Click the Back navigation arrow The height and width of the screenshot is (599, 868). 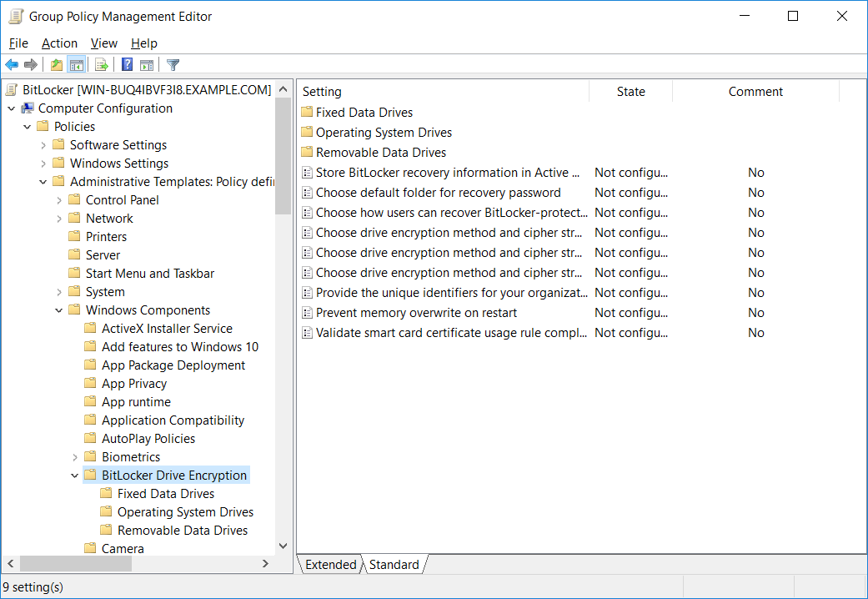tap(12, 64)
